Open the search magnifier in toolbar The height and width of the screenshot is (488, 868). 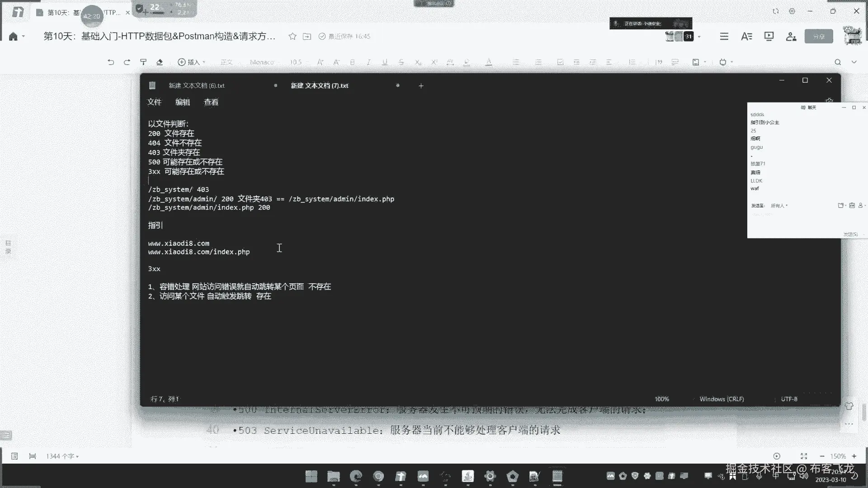pyautogui.click(x=838, y=62)
